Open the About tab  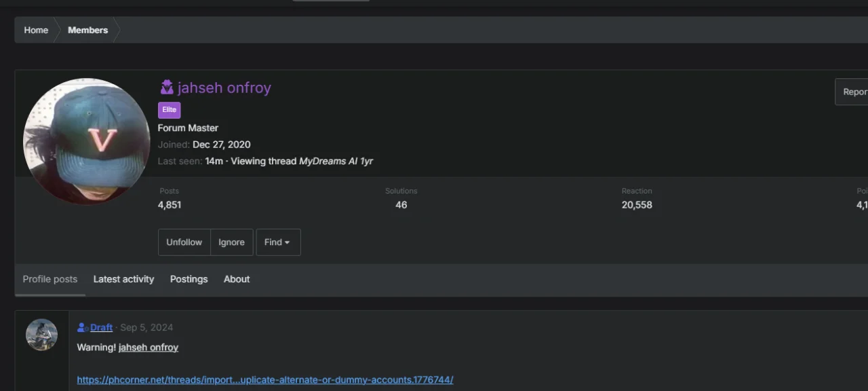[x=237, y=279]
